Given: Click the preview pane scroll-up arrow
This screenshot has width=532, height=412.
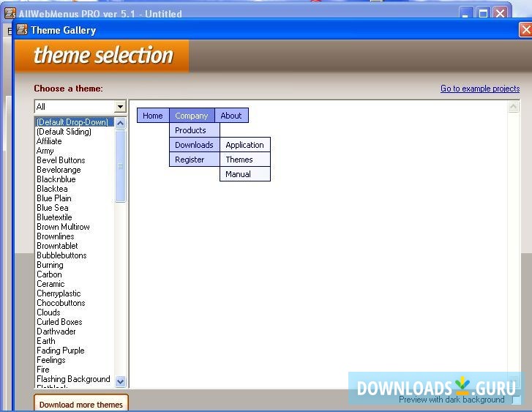Looking at the screenshot, I should click(x=513, y=107).
